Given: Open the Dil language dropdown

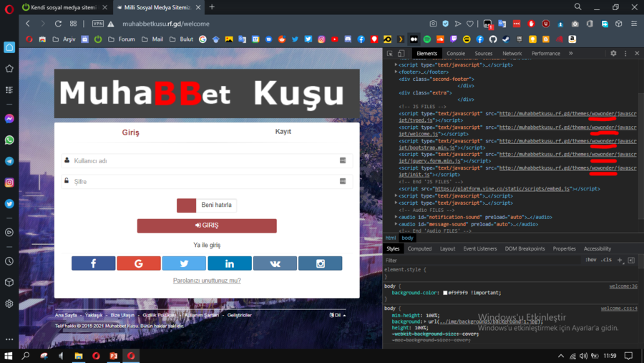Looking at the screenshot, I should click(x=338, y=315).
